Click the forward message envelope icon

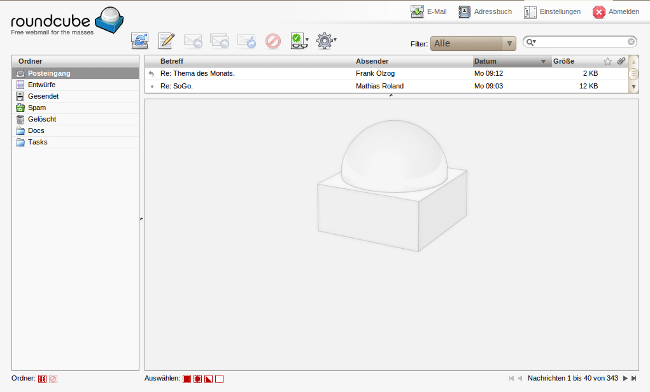pos(246,41)
